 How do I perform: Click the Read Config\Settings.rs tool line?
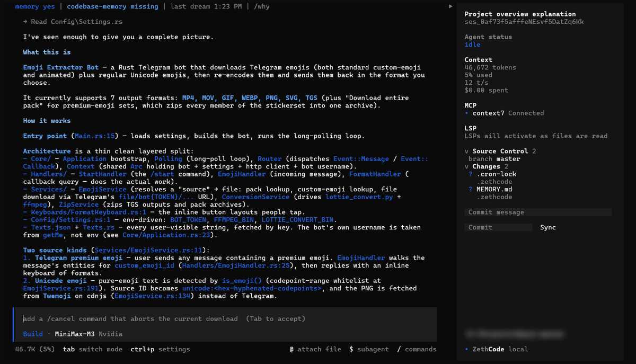coord(73,22)
